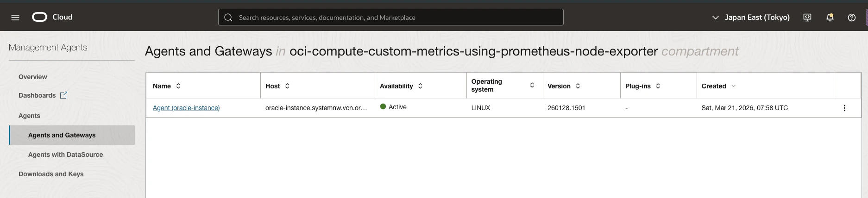The image size is (868, 198).
Task: Go to Overview in sidebar
Action: coord(33,77)
